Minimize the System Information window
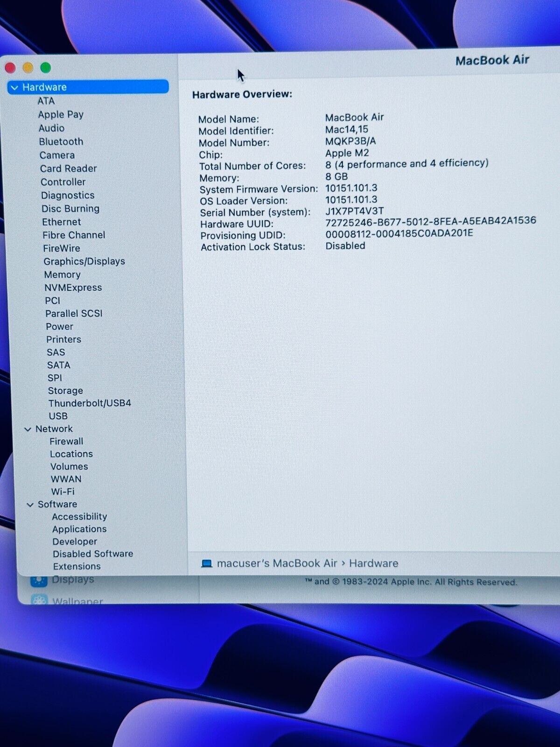The width and height of the screenshot is (560, 747). (x=28, y=68)
